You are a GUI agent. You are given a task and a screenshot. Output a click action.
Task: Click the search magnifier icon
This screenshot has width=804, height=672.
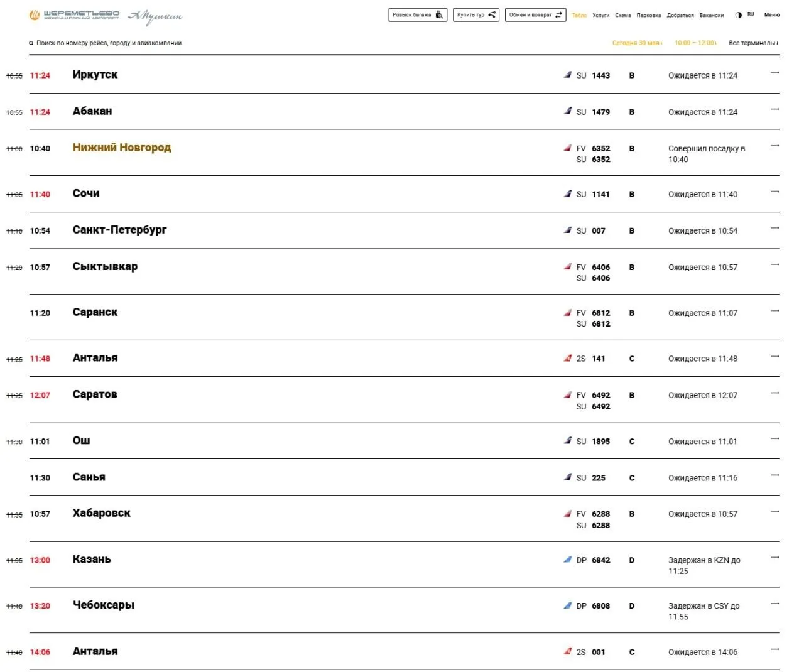tap(31, 43)
